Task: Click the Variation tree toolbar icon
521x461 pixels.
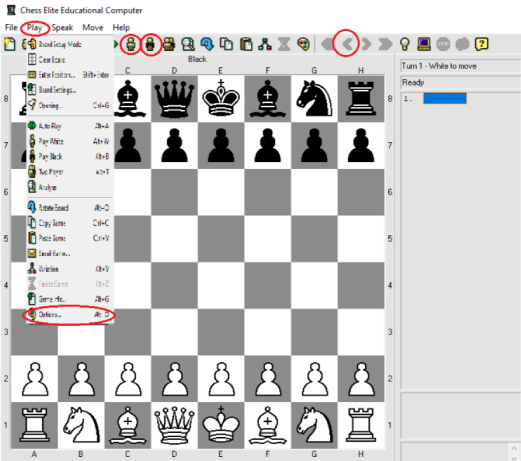Action: [x=265, y=44]
